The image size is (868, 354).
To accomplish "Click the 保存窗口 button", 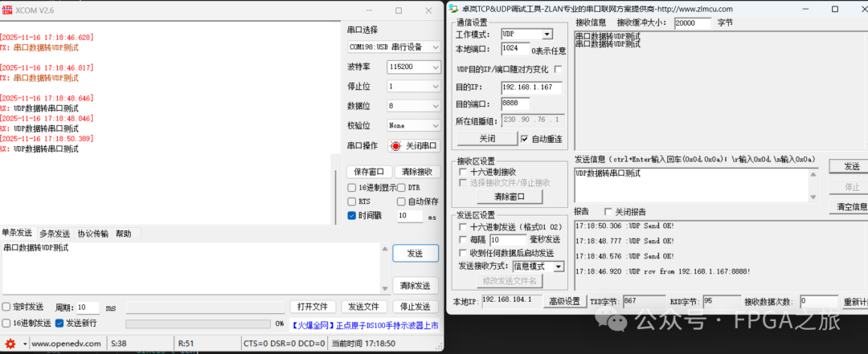I will (369, 172).
